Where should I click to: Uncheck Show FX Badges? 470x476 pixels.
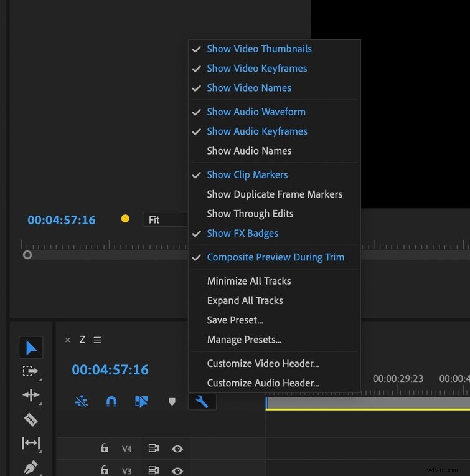[274, 234]
